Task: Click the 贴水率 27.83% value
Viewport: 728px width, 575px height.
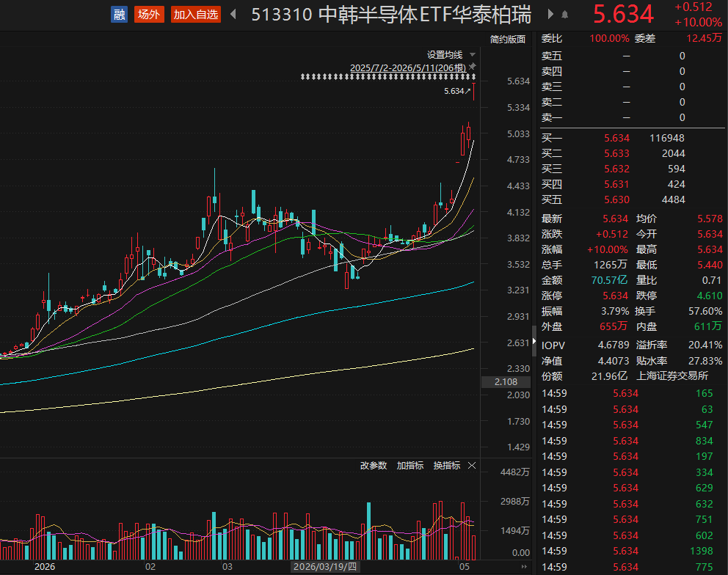Action: coord(705,361)
